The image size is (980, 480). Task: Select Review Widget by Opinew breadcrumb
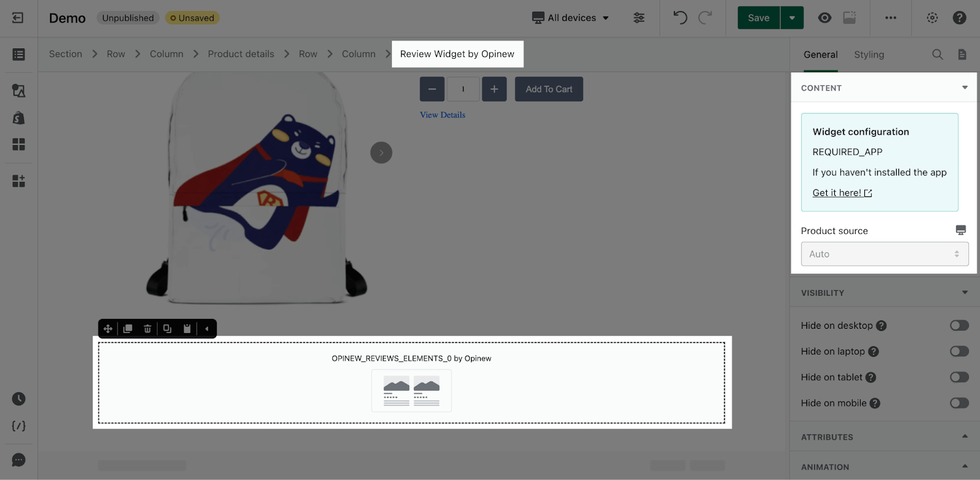(x=457, y=54)
